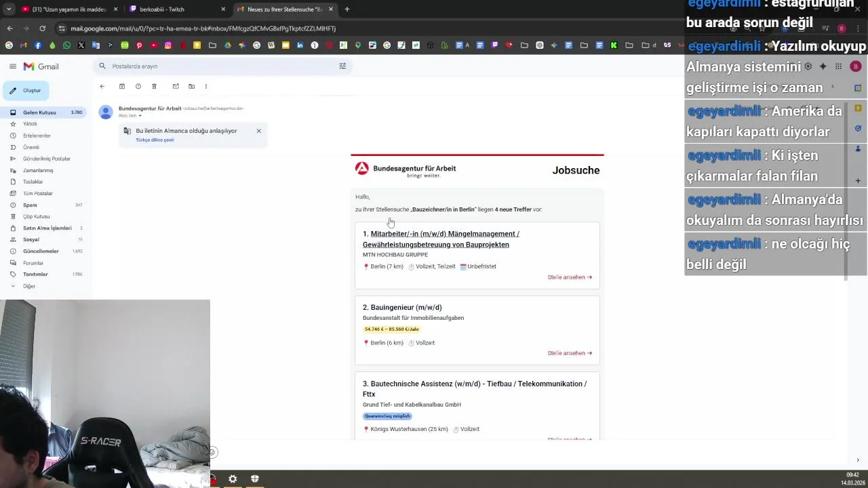Open the tab search dropdown arrow
Screen dimensions: 868x488
pyautogui.click(x=9, y=9)
